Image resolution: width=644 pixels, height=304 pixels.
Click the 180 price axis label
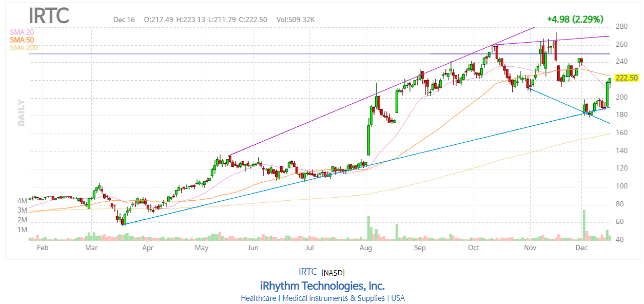pyautogui.click(x=621, y=115)
